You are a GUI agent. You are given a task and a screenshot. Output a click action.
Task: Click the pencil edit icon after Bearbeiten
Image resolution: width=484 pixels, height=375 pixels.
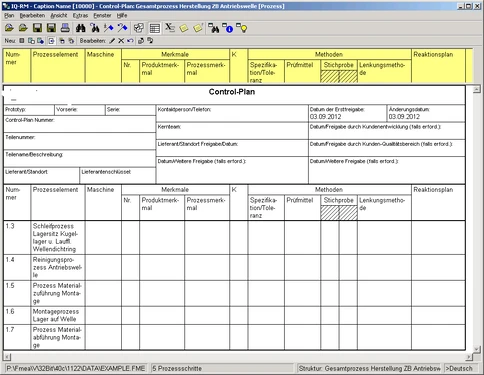[x=112, y=41]
